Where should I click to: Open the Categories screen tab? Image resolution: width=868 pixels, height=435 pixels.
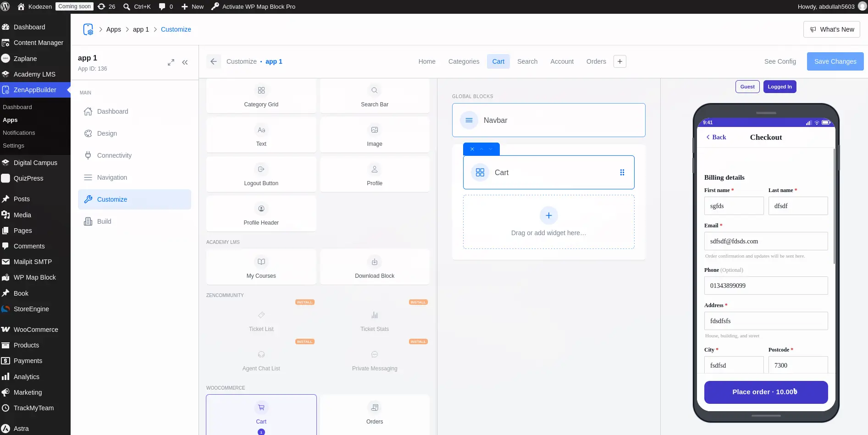tap(464, 61)
